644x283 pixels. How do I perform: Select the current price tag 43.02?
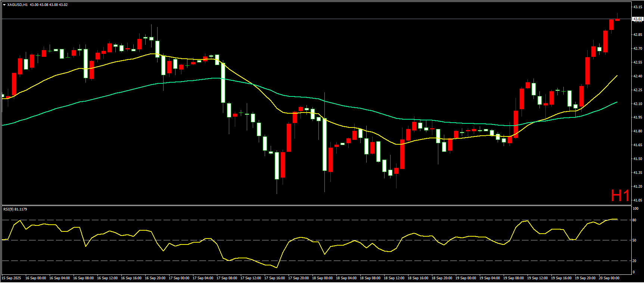637,19
